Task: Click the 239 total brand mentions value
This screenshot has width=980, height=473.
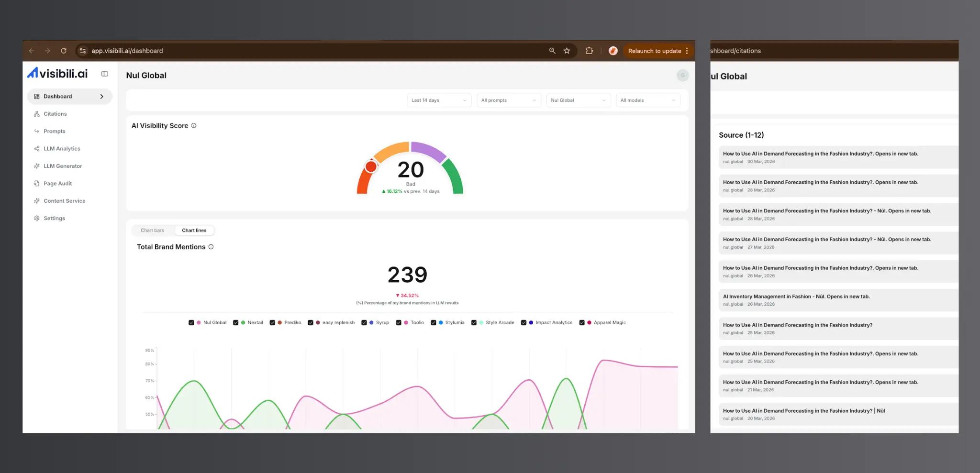Action: tap(407, 275)
